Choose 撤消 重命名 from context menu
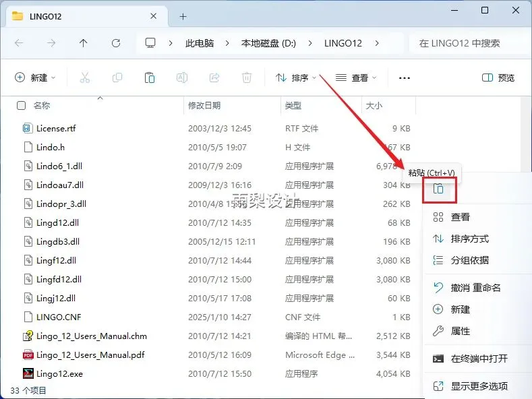This screenshot has height=399, width=532. (x=478, y=288)
